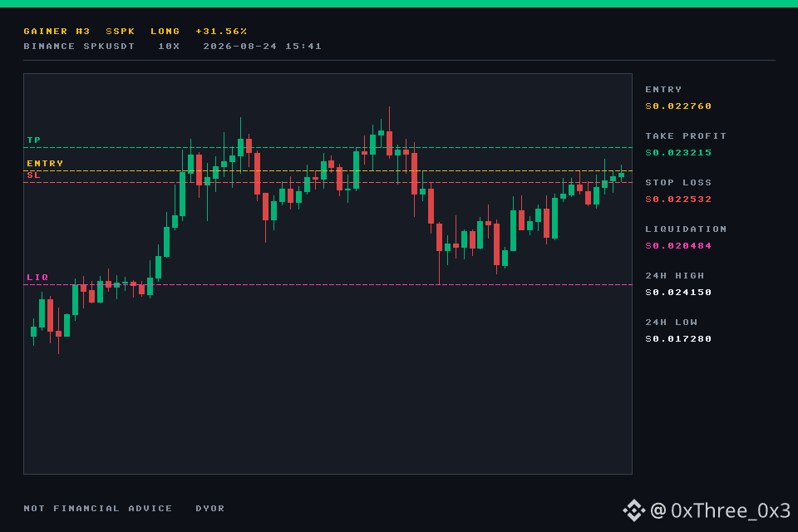Click the 24H high value $0.024150
The height and width of the screenshot is (532, 798).
[x=678, y=293]
